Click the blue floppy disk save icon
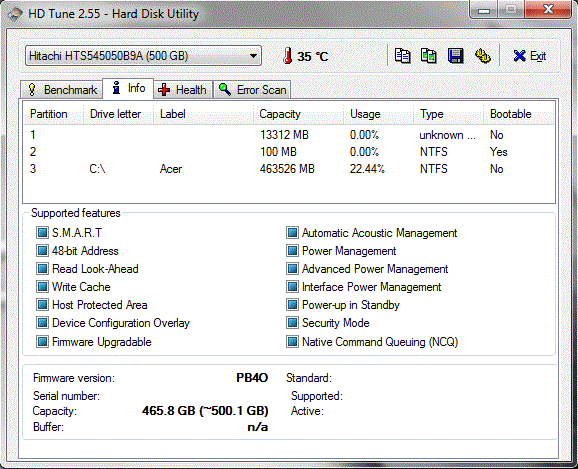578x469 pixels. pyautogui.click(x=456, y=56)
